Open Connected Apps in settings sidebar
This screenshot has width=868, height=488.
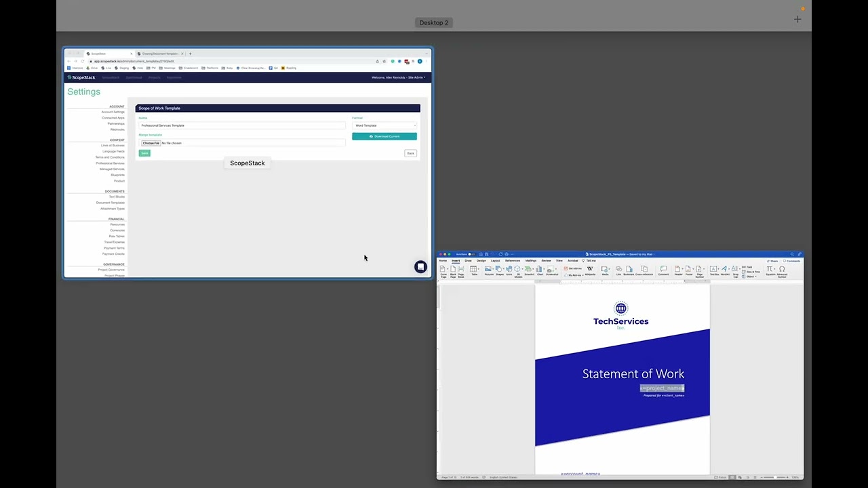(x=113, y=118)
